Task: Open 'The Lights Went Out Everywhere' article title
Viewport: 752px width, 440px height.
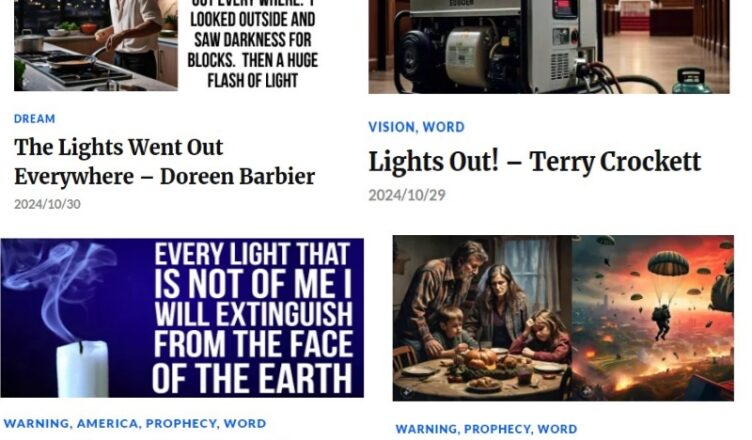Action: (164, 162)
